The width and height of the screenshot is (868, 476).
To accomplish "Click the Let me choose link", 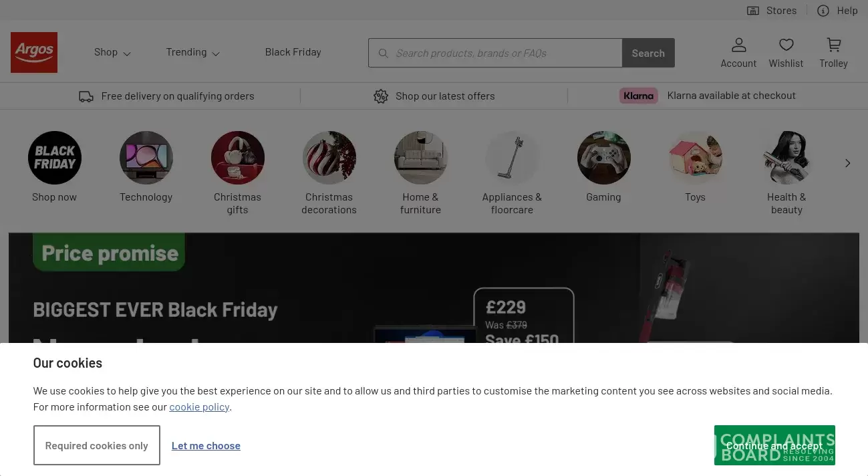I will click(x=206, y=446).
